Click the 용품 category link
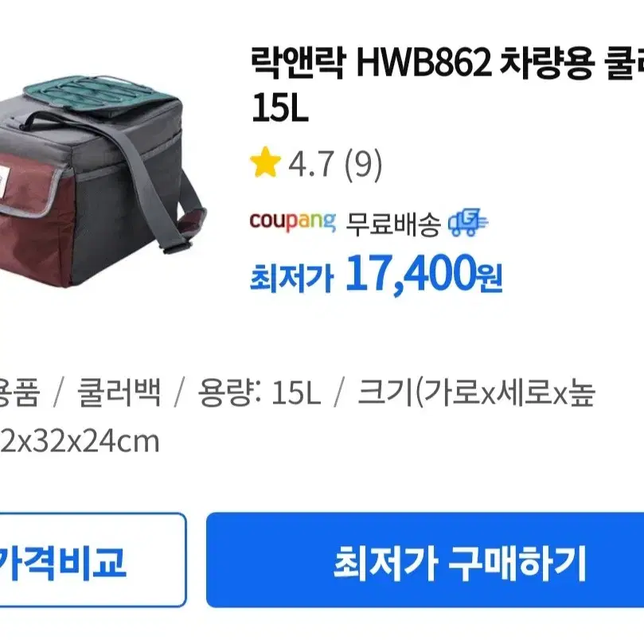Screen dimensions: 644x644 (20, 392)
